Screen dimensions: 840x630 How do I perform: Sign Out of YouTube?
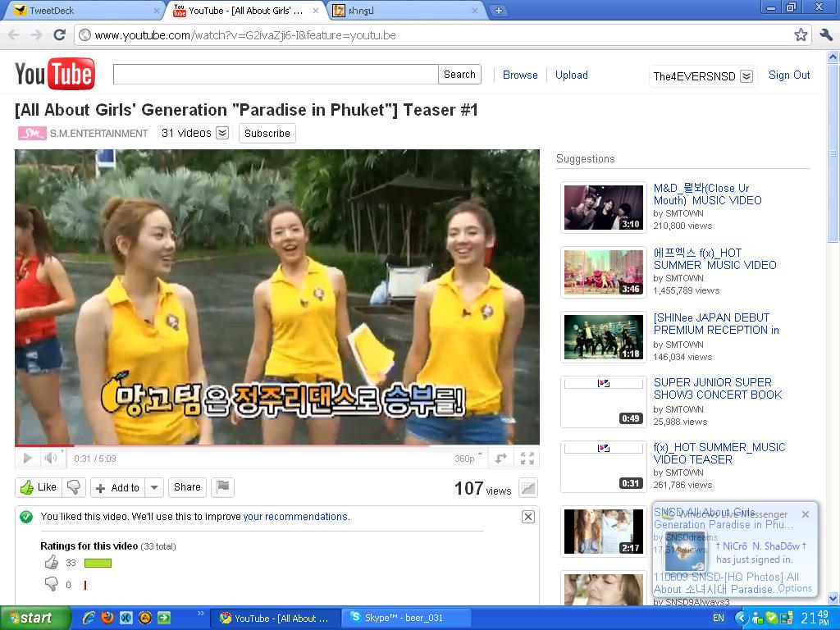(789, 75)
